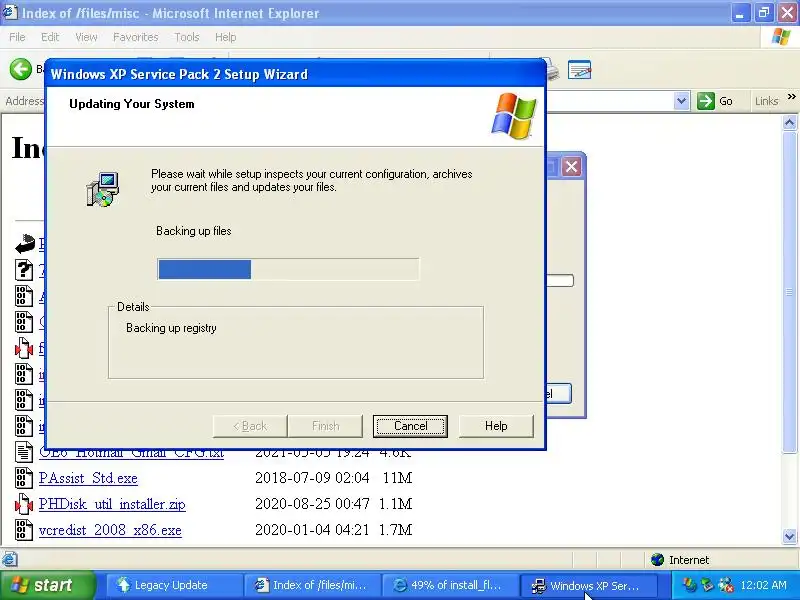800x600 pixels.
Task: Click the compressed file icon beside PHDisk_util_installer.zip
Action: (x=23, y=504)
